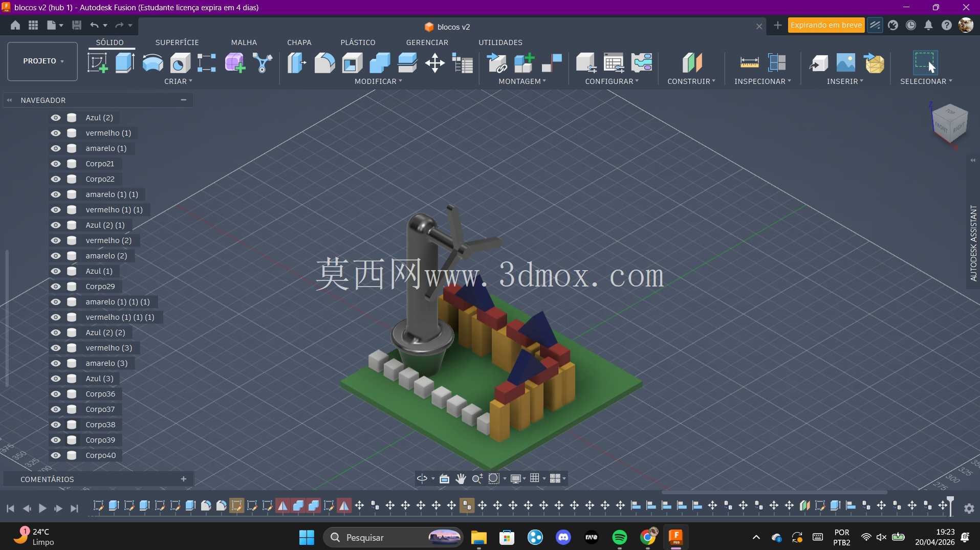
Task: Click the Combine tool icon
Action: tap(380, 63)
